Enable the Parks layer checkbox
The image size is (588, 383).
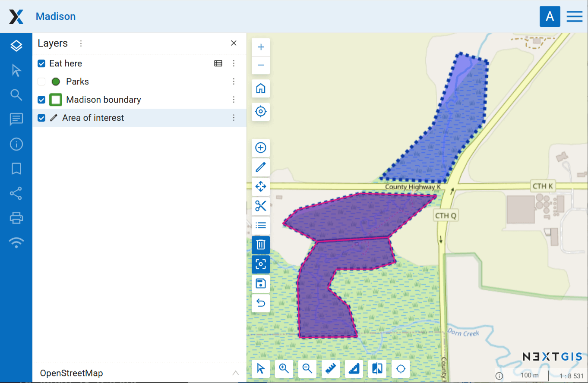click(41, 82)
